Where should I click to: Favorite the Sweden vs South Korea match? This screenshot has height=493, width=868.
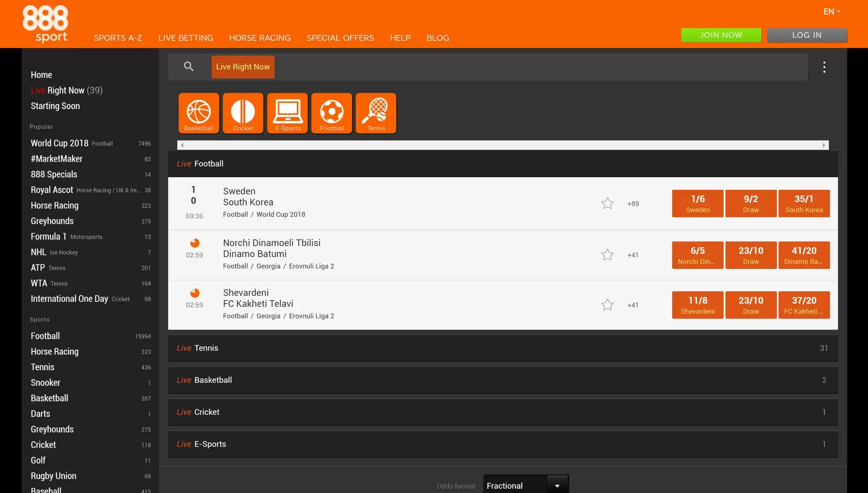tap(607, 203)
